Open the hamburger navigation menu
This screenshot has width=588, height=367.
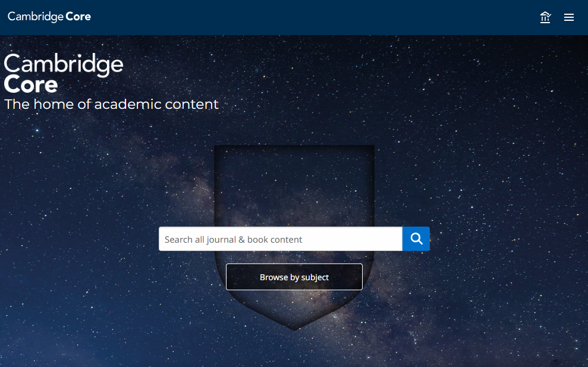tap(569, 17)
